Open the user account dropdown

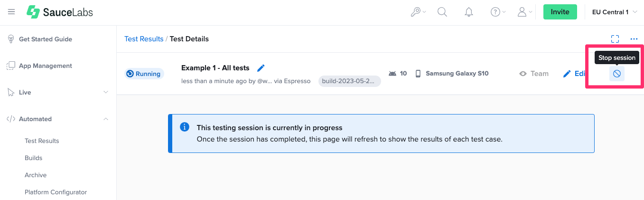tap(524, 12)
